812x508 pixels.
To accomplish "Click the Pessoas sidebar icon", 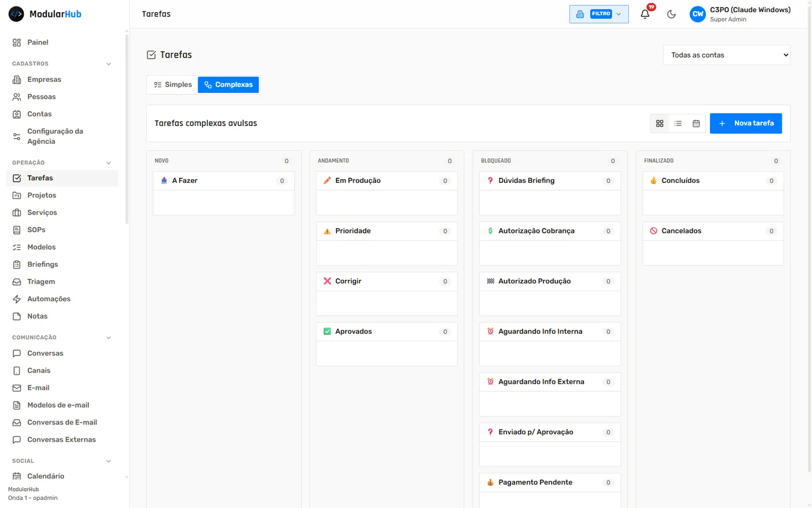I will (17, 97).
